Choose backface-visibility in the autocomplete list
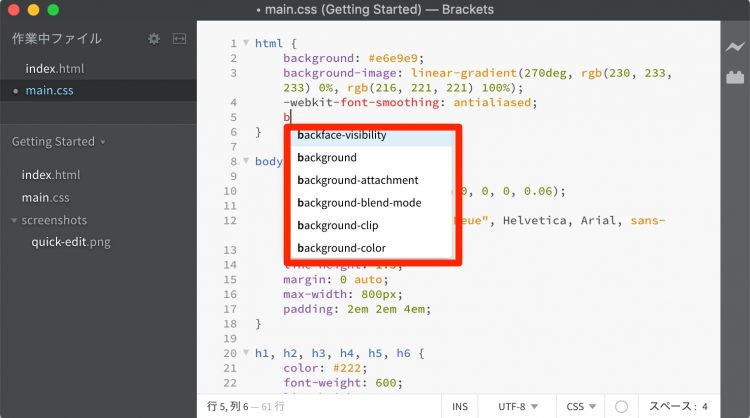 coord(341,135)
